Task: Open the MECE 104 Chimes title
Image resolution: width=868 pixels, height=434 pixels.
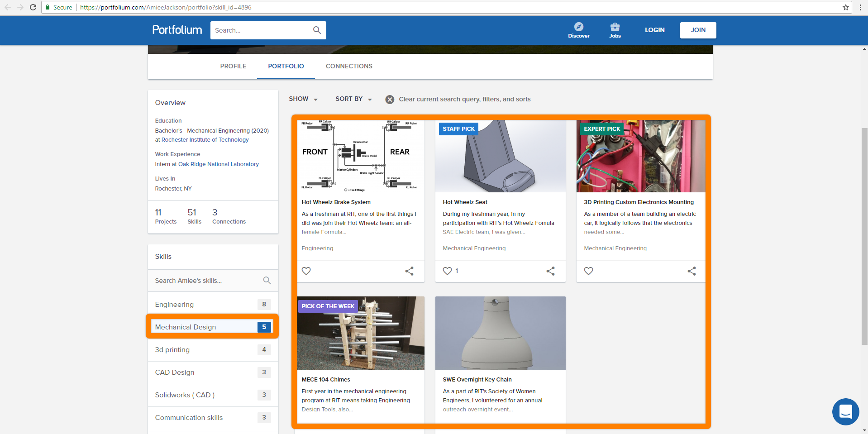Action: point(326,380)
